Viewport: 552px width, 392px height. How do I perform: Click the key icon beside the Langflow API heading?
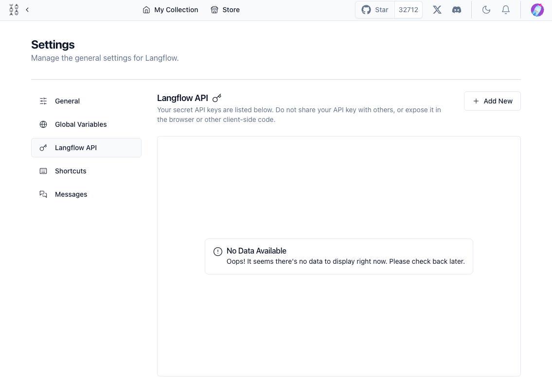[x=217, y=98]
